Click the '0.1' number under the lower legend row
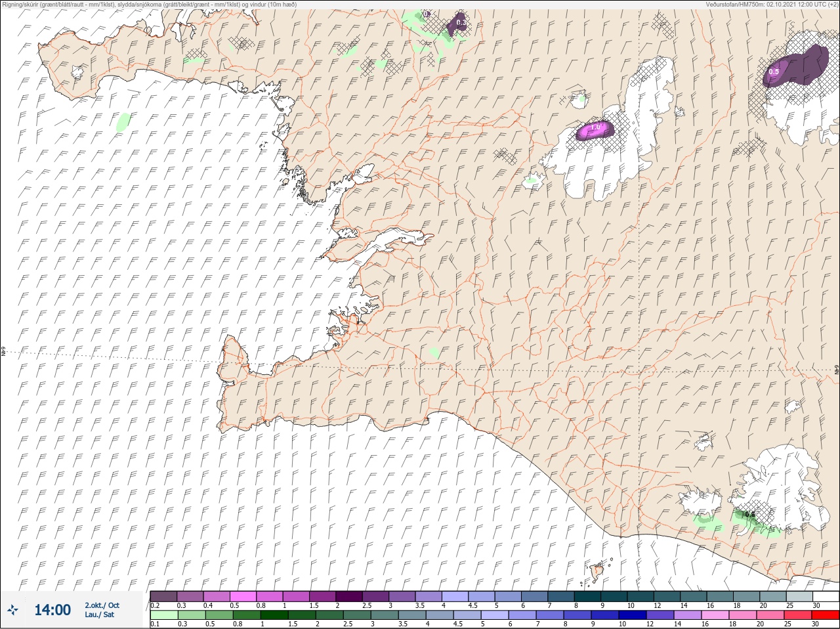Screen dimensions: 840x629 (155, 624)
